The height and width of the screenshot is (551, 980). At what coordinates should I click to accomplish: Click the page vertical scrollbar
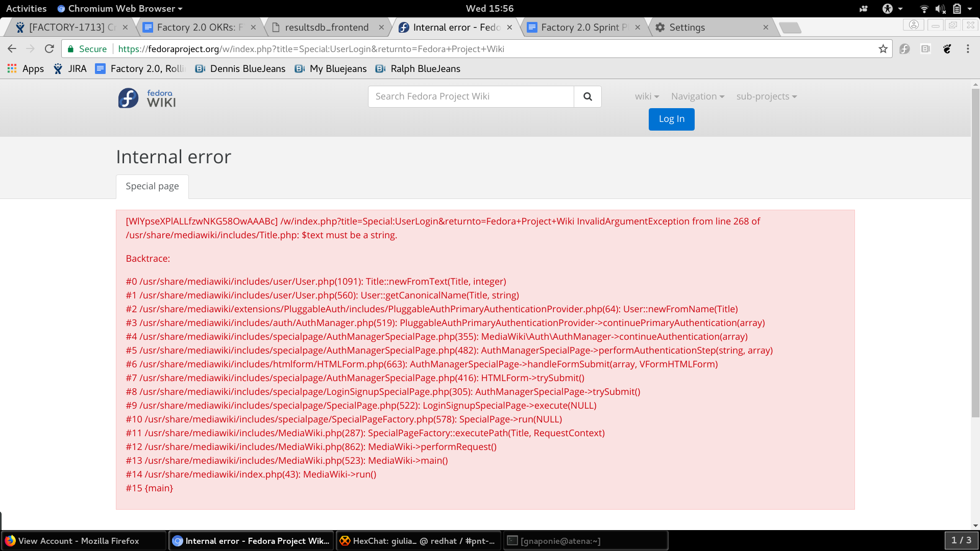[975, 253]
